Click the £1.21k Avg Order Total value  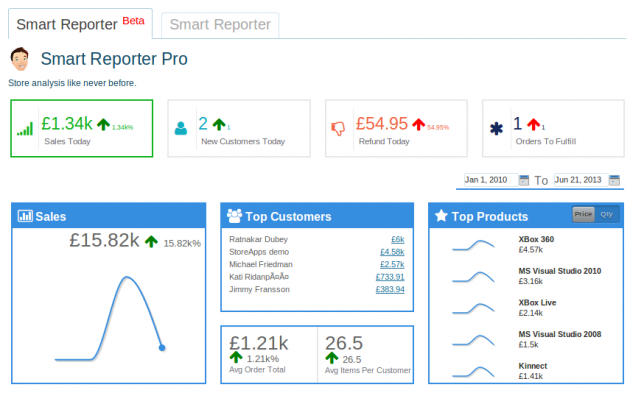tap(259, 343)
